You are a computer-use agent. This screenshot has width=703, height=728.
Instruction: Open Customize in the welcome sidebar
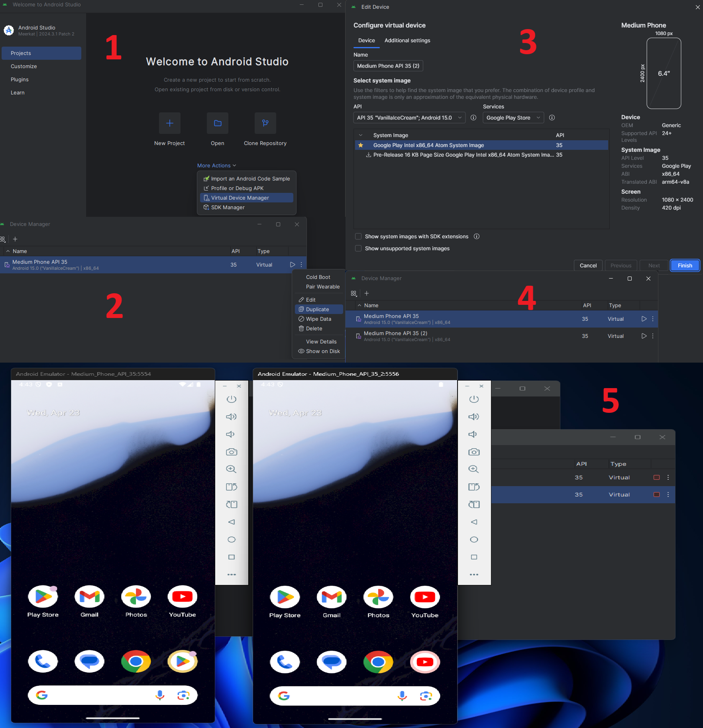tap(41, 66)
